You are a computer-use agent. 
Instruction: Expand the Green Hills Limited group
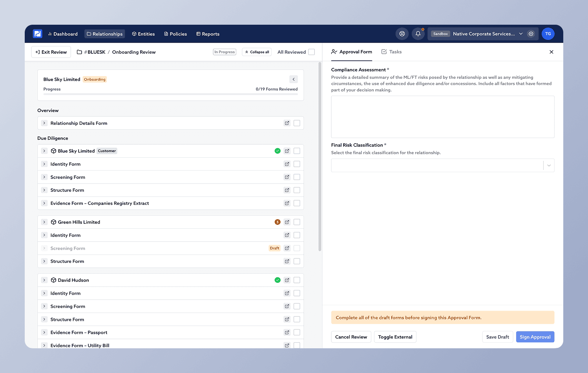(x=44, y=222)
